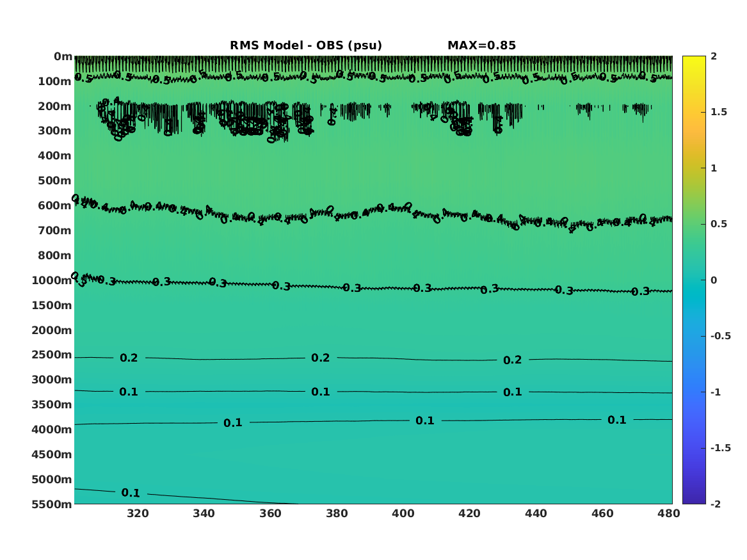The height and width of the screenshot is (560, 747).
Task: Select the x-axis tick label '440'
Action: tap(536, 513)
